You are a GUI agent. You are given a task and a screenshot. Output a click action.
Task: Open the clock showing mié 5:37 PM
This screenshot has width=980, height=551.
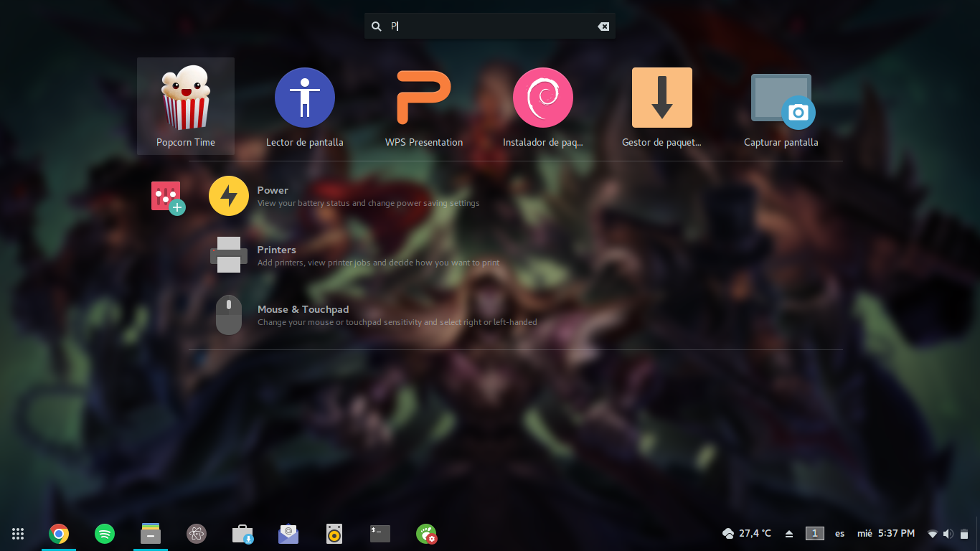886,533
